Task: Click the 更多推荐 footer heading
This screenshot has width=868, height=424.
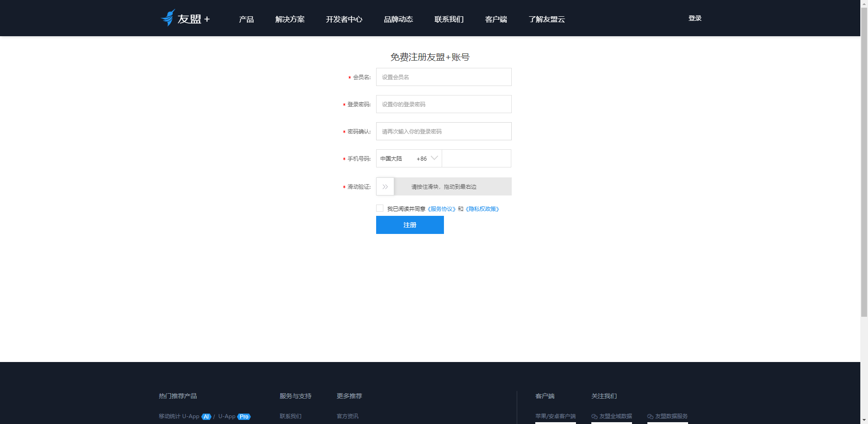Action: pos(349,396)
